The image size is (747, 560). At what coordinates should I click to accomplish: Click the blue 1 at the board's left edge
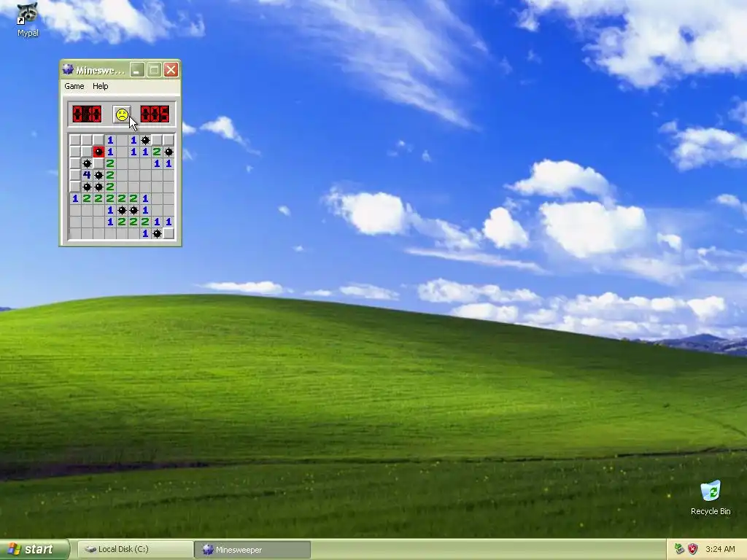[x=75, y=198]
